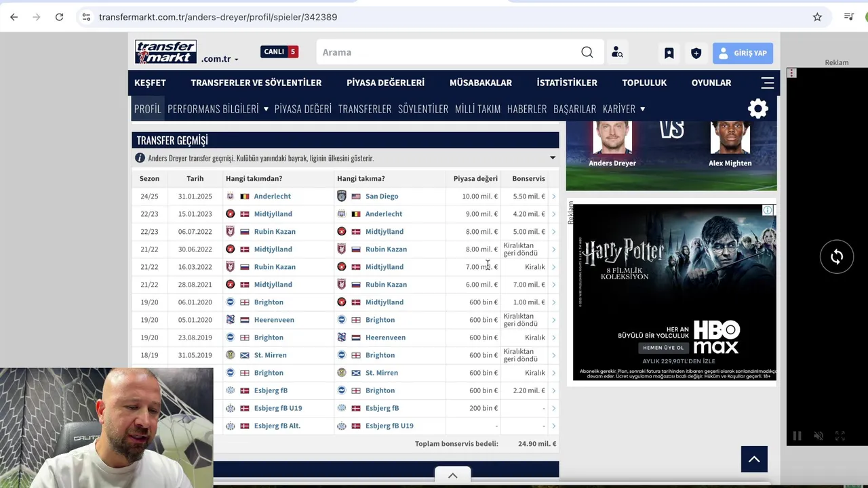Open TRANSFERLER VE SÖYLENTİLER menu
The height and width of the screenshot is (488, 868).
[x=256, y=83]
